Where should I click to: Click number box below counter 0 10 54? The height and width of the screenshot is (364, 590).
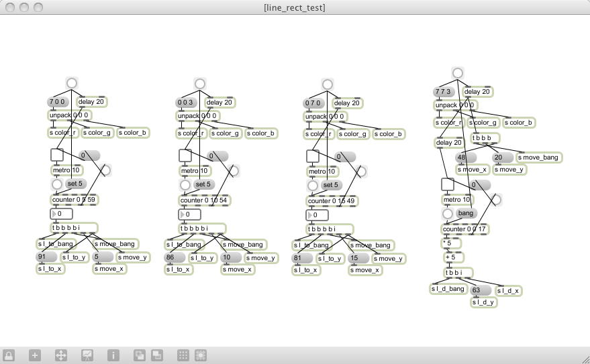click(x=190, y=215)
